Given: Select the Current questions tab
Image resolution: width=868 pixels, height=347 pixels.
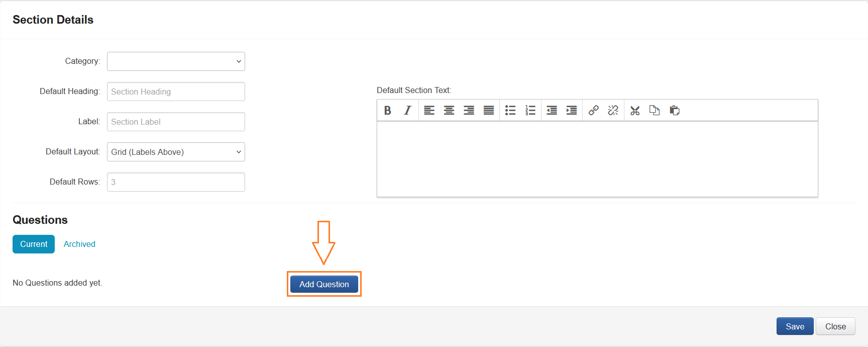Looking at the screenshot, I should click(34, 244).
